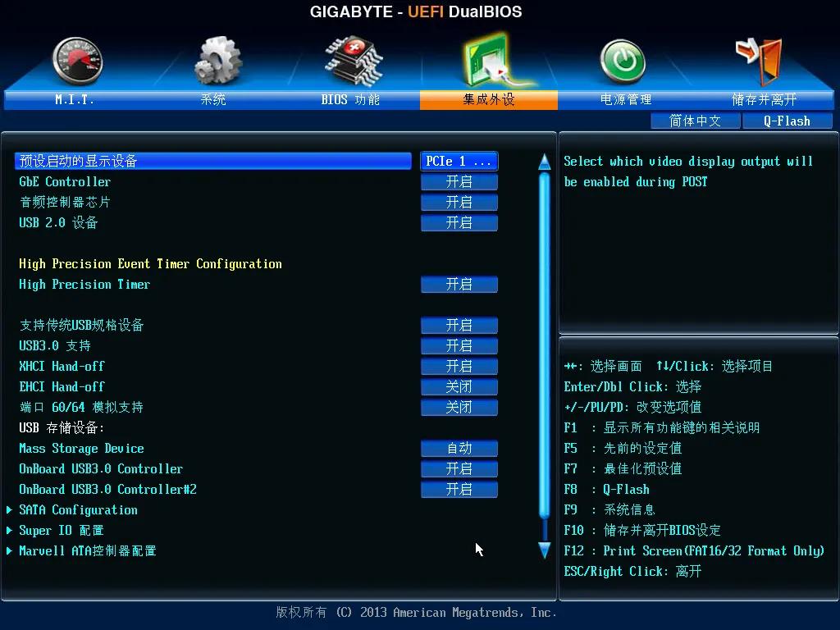Screen dimensions: 840x630
Task: Select the USB 2.0 设备 label
Action: [x=58, y=222]
